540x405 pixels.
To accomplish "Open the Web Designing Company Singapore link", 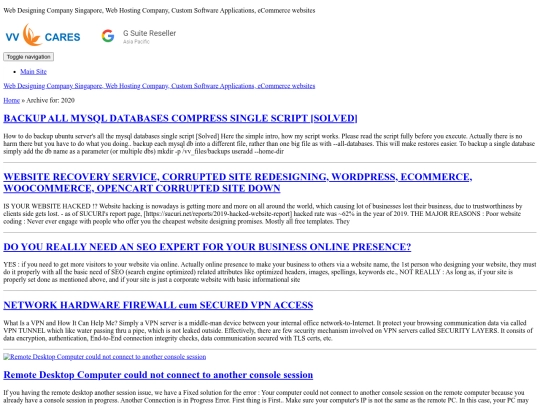I will point(159,86).
